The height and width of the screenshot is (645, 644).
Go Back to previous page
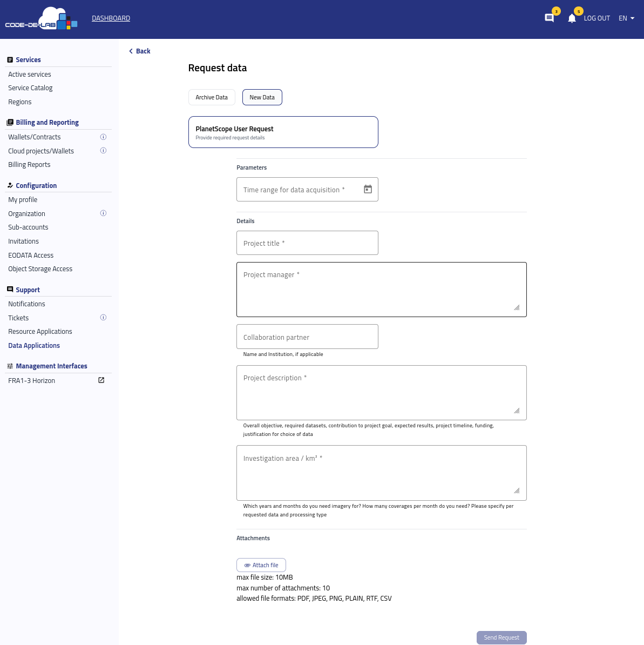tap(140, 51)
